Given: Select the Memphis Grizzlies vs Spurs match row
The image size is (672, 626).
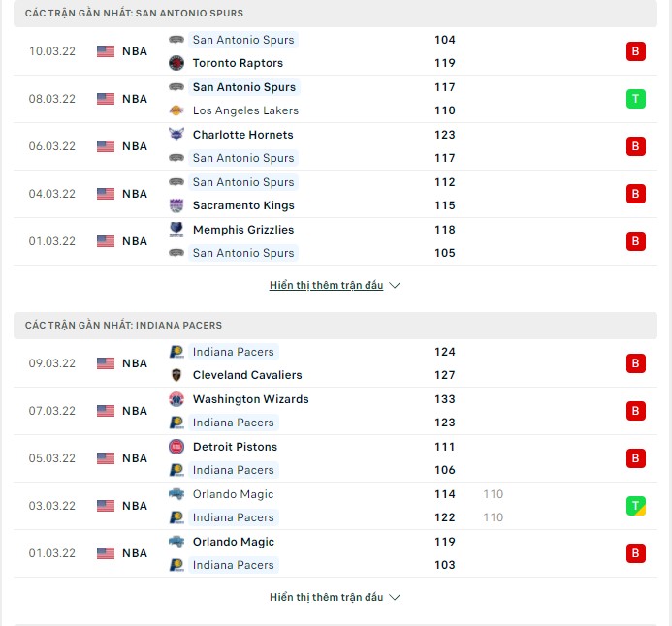Looking at the screenshot, I should [x=336, y=241].
